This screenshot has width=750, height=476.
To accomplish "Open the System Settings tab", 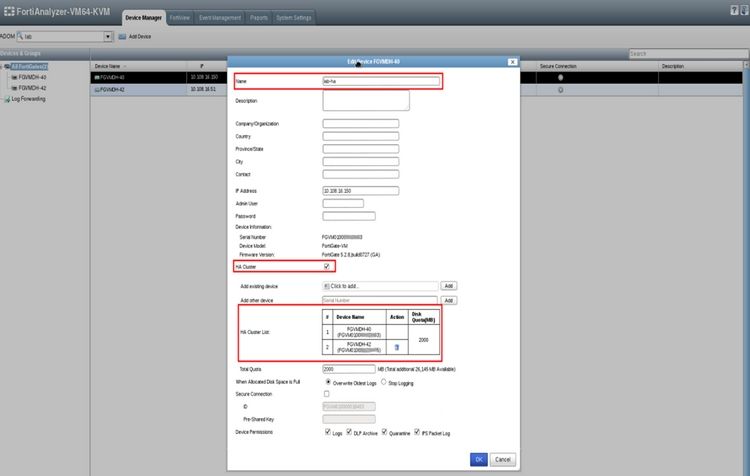I will [x=294, y=18].
